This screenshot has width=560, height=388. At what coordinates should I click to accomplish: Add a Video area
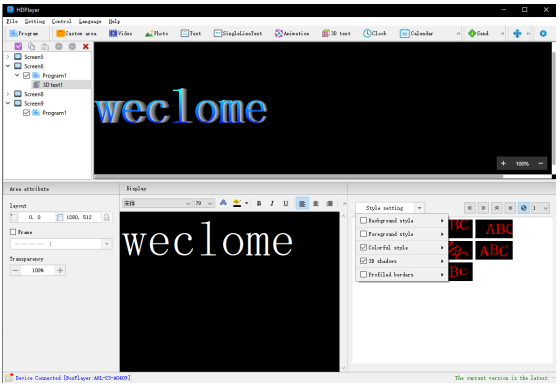121,34
